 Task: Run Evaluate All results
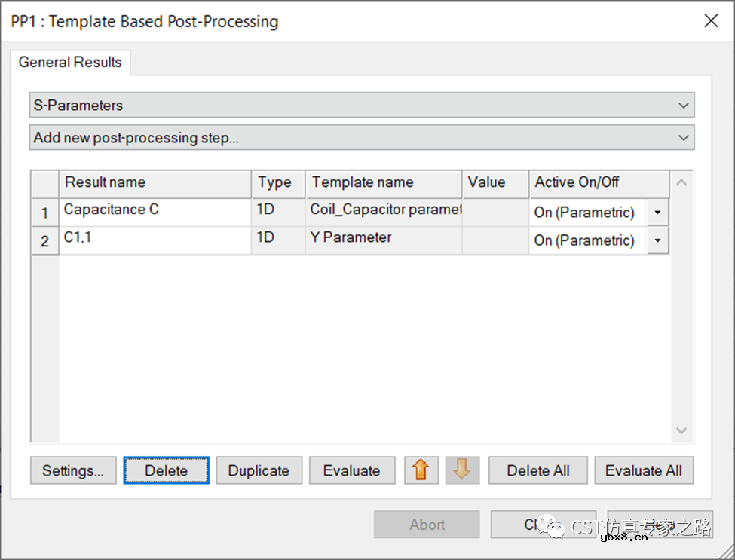tap(643, 470)
